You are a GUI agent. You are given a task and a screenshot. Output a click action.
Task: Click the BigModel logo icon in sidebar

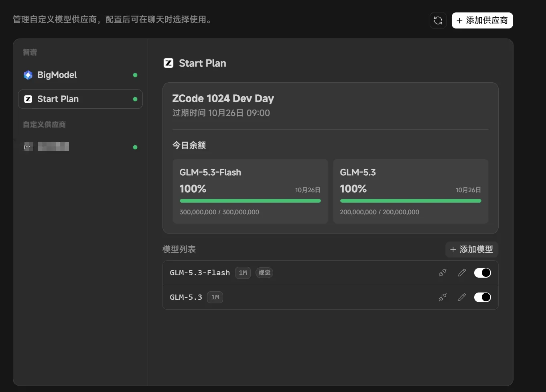coord(28,75)
